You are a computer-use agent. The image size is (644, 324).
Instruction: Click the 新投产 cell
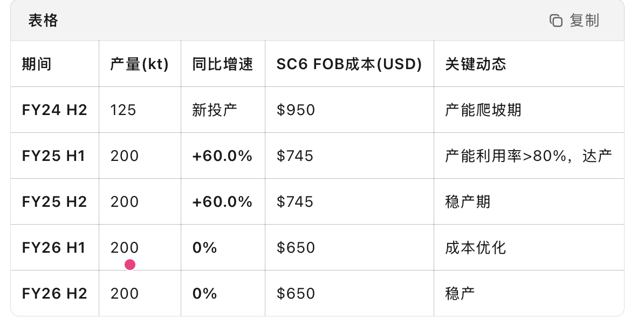tap(215, 110)
